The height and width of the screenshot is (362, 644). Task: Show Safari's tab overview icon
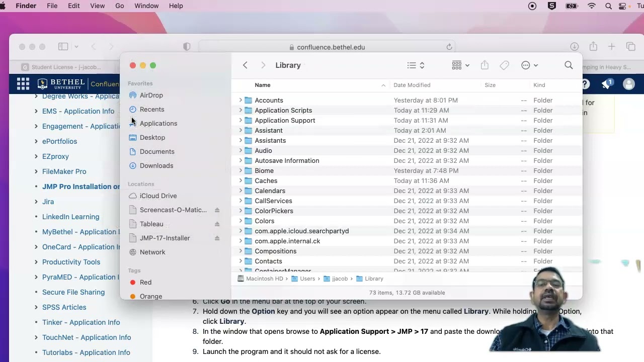[x=631, y=46]
